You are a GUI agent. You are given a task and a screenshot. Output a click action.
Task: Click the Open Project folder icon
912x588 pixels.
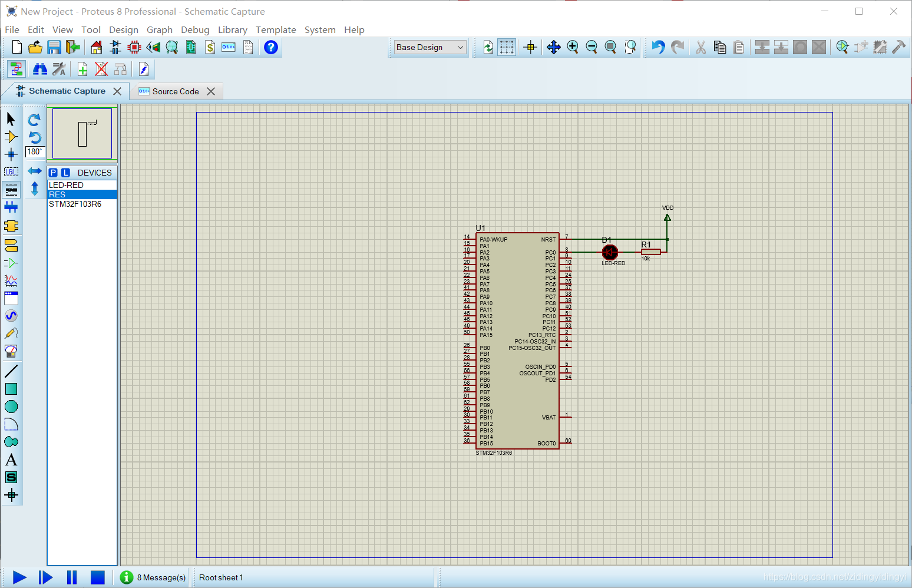click(x=35, y=47)
